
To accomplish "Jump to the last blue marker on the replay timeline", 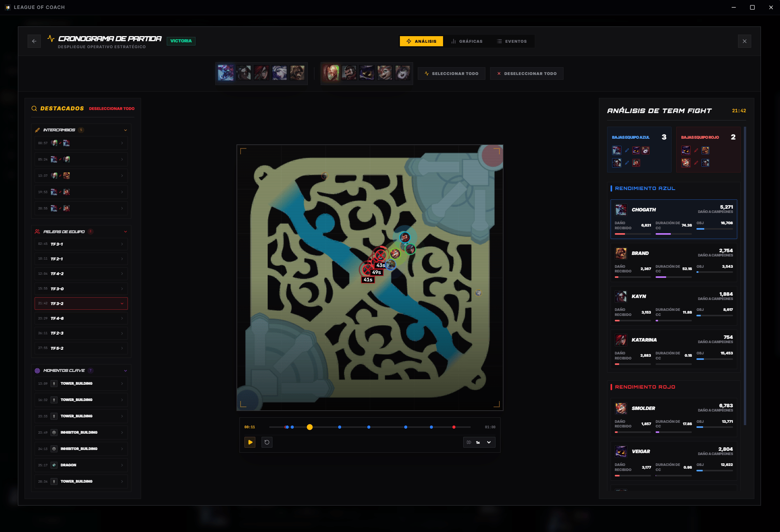I will (x=431, y=427).
